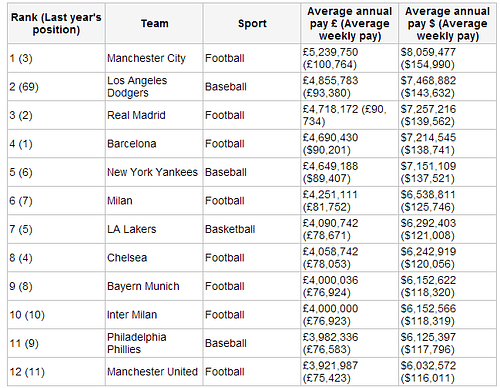Click the Chelsea team cell
Image resolution: width=500 pixels, height=388 pixels.
point(154,258)
